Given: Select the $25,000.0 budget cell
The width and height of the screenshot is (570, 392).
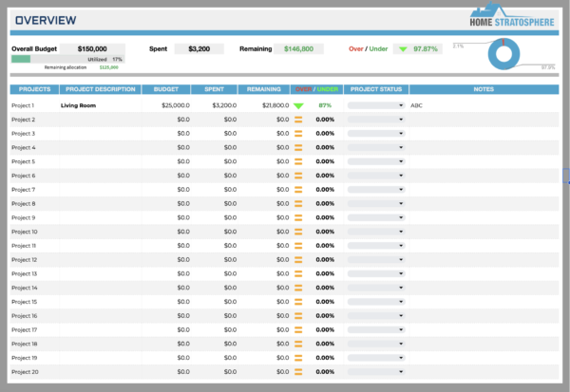Looking at the screenshot, I should point(166,105).
